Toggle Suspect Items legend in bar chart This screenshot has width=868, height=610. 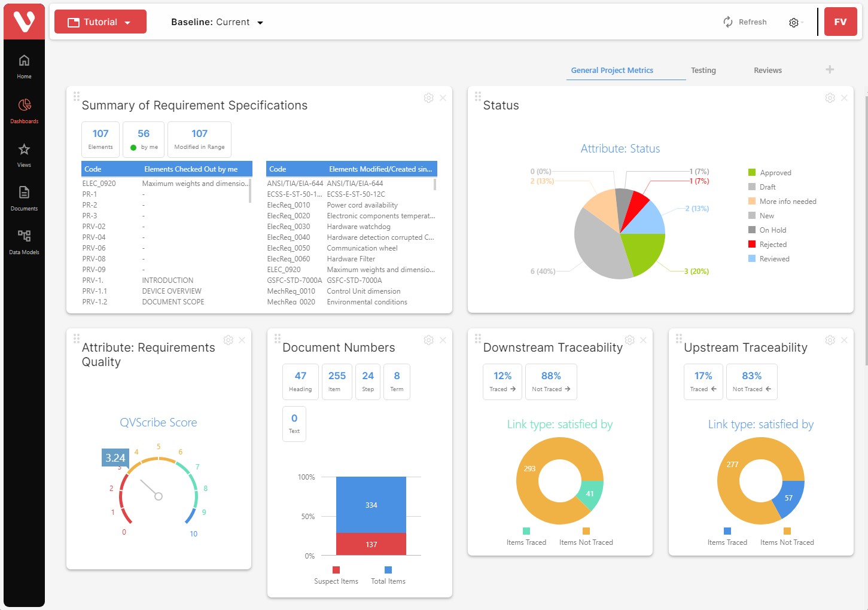[336, 576]
